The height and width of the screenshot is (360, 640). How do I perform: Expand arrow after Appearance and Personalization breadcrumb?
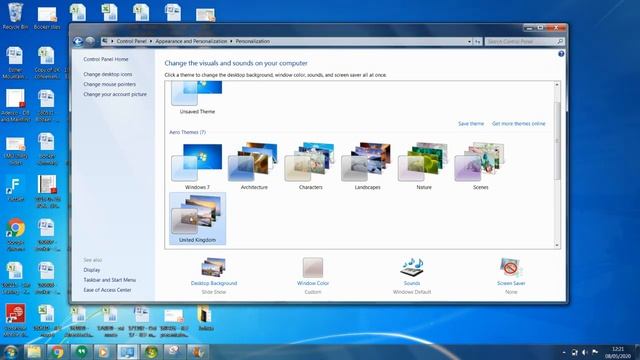tap(231, 41)
